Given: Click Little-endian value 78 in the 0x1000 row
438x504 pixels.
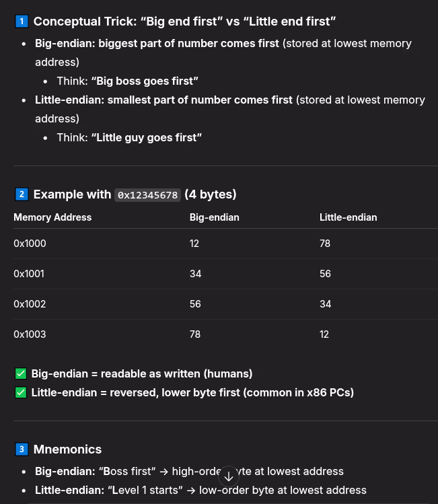Looking at the screenshot, I should tap(325, 243).
